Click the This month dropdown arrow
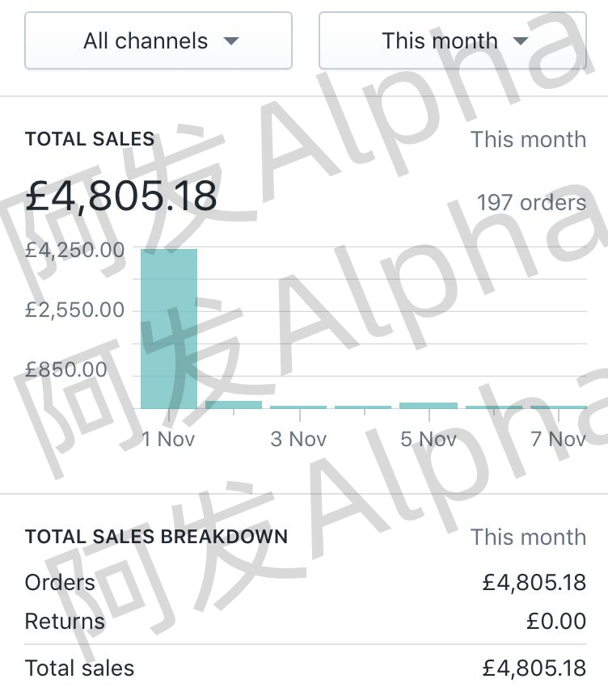Image resolution: width=608 pixels, height=700 pixels. coord(521,41)
